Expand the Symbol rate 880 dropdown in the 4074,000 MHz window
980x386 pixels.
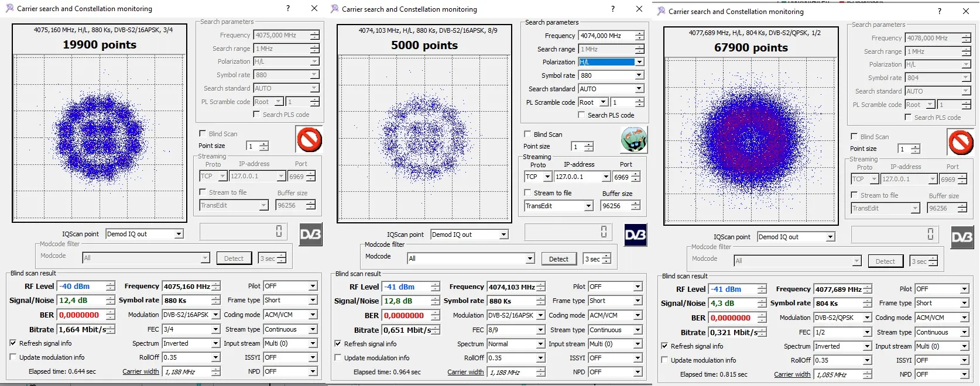tap(639, 75)
